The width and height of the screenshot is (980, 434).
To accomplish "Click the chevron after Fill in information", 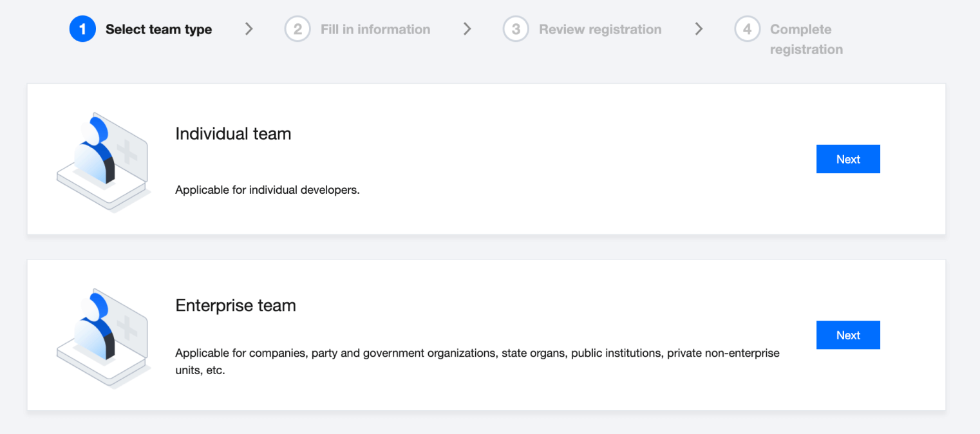I will pyautogui.click(x=467, y=29).
